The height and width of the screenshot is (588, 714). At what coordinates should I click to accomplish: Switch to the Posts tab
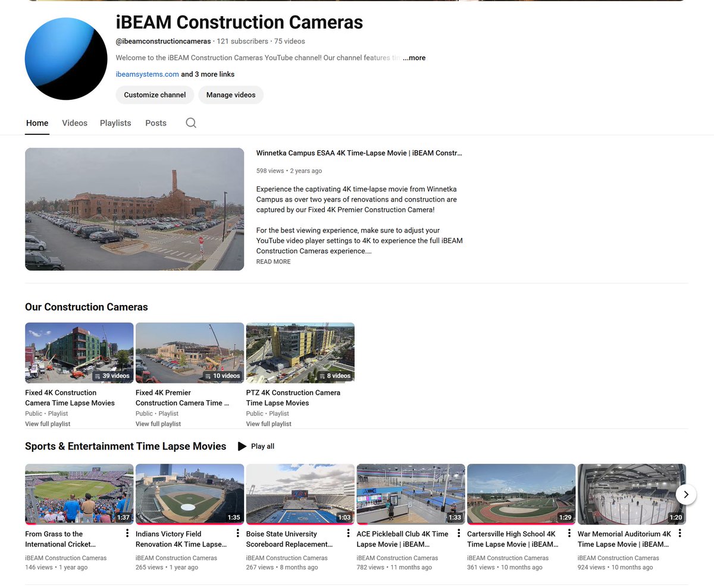pos(156,123)
